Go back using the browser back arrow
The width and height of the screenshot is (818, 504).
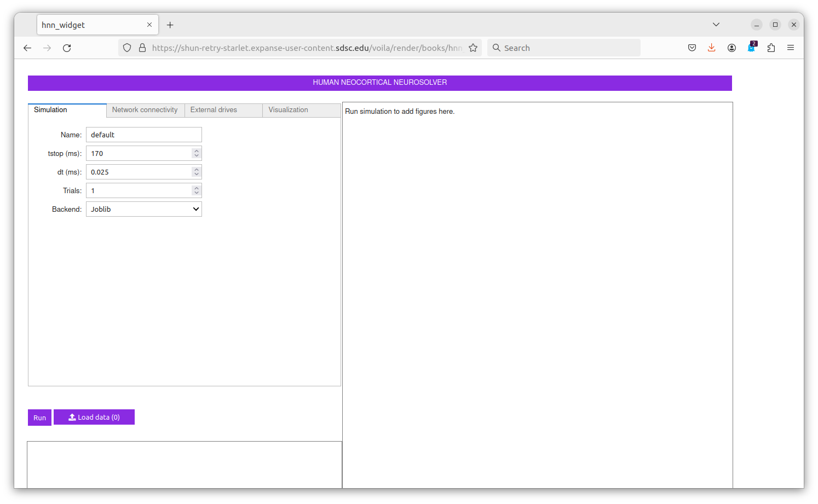(x=27, y=48)
